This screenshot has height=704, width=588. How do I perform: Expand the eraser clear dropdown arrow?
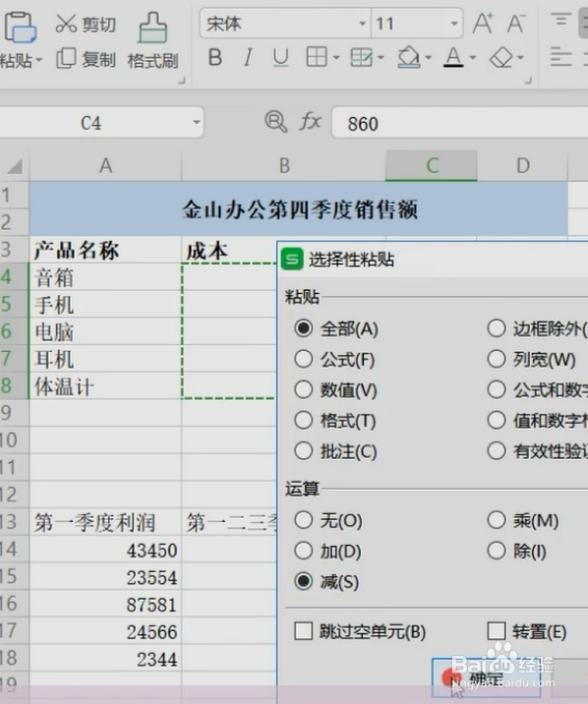(520, 57)
